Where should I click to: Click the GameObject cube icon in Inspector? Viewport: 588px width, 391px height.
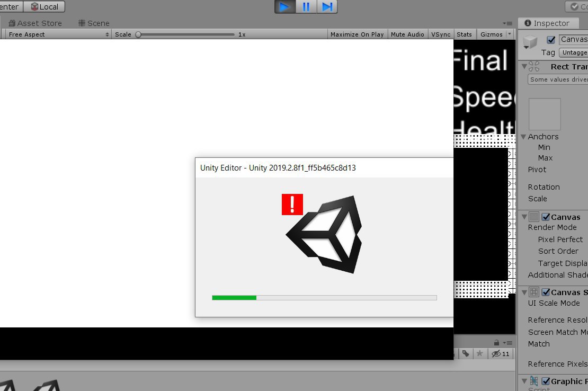(x=530, y=42)
